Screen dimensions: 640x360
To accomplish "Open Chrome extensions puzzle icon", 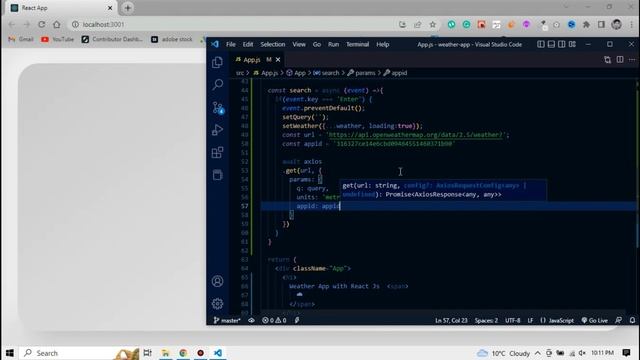I will 587,24.
